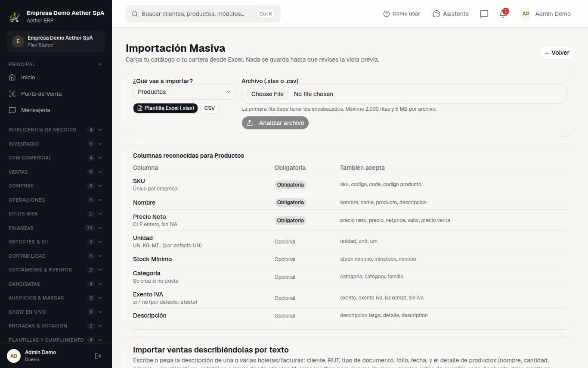The width and height of the screenshot is (588, 368).
Task: Click the Punto de Venta barcode icon
Action: tap(12, 94)
